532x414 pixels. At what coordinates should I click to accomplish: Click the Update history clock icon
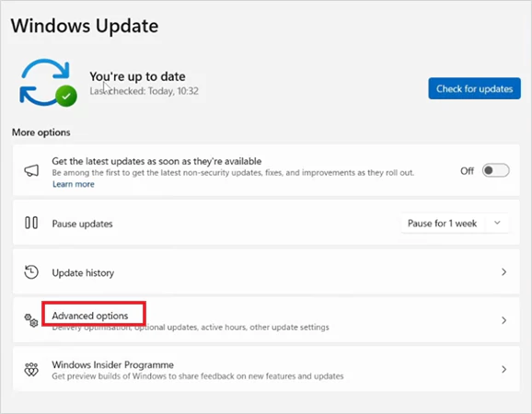[31, 272]
